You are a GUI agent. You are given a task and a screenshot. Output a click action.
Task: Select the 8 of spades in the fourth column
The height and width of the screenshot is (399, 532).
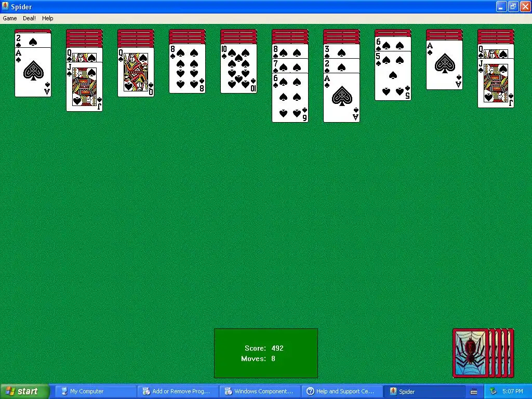pos(187,69)
